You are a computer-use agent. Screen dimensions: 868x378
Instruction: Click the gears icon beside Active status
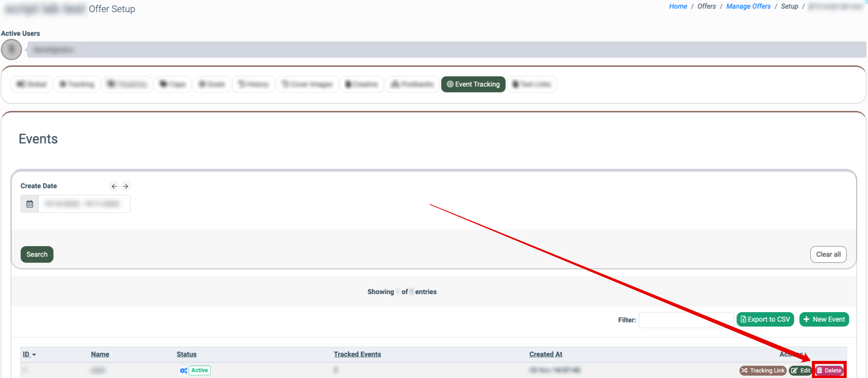183,370
